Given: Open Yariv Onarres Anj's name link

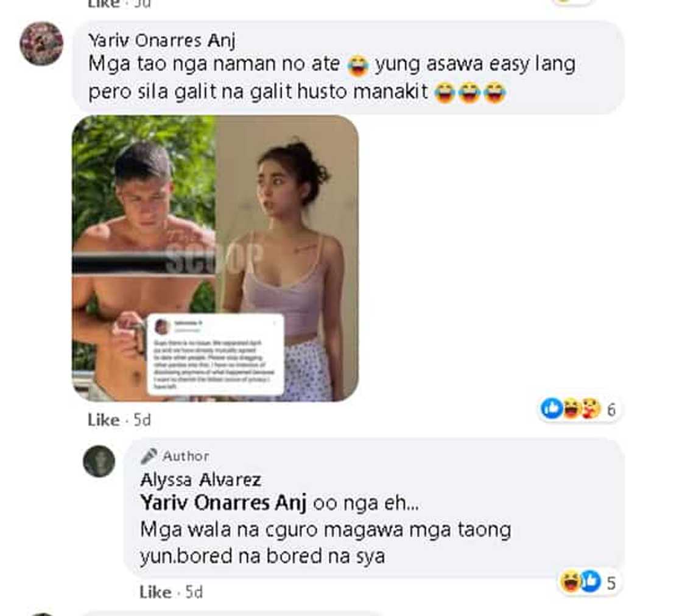Looking at the screenshot, I should coord(161,40).
